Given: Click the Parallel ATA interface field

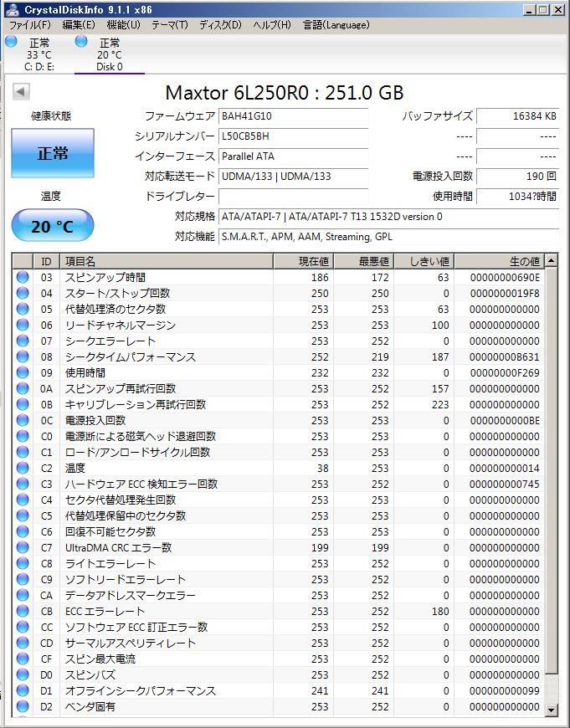Looking at the screenshot, I should coord(293,156).
